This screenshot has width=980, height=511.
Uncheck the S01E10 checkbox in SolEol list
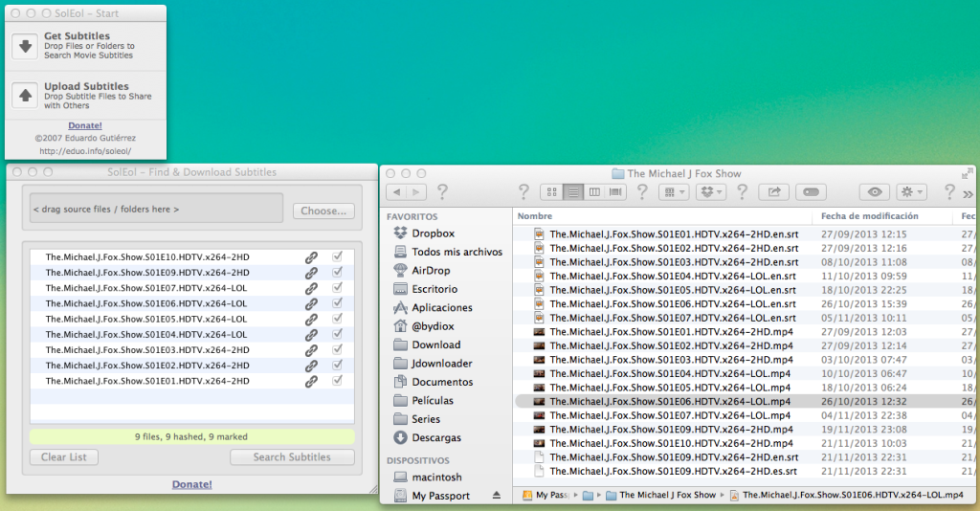click(338, 256)
